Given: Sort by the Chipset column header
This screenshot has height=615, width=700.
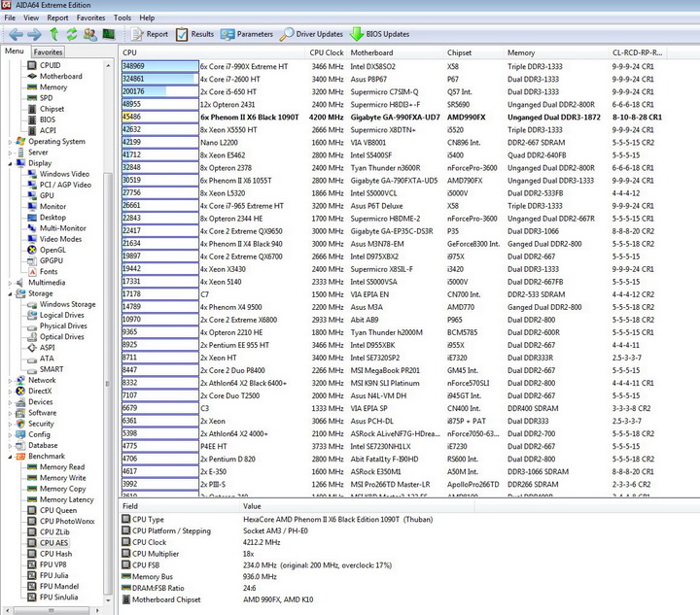Looking at the screenshot, I should coord(474,52).
